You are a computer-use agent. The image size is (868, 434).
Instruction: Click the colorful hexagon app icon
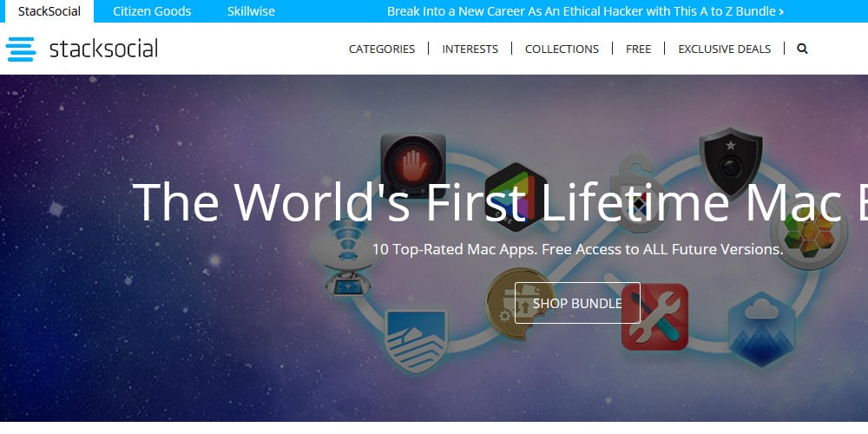tap(516, 196)
